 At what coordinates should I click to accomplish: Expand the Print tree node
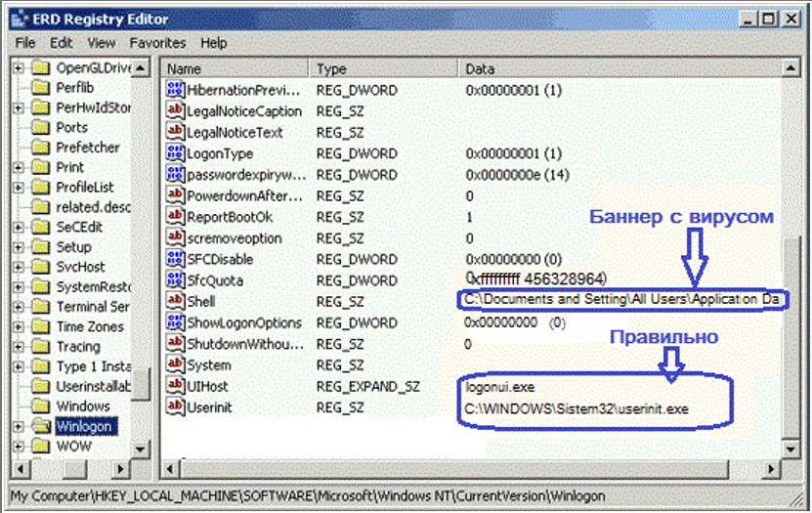(x=19, y=167)
